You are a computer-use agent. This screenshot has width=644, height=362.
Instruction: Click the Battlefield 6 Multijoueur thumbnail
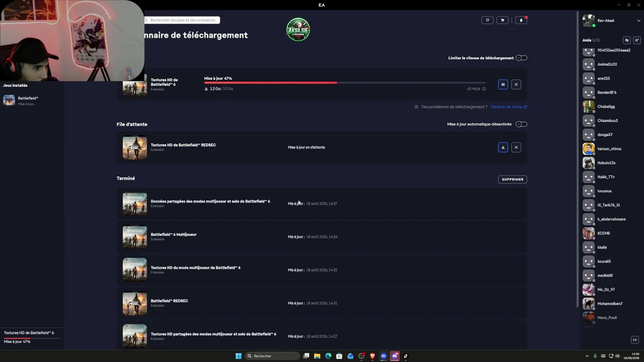(x=135, y=237)
